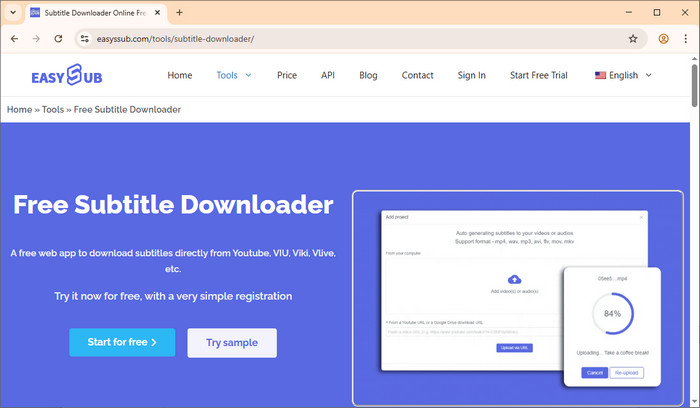This screenshot has width=700, height=408.
Task: Click the US flag language icon
Action: [600, 75]
